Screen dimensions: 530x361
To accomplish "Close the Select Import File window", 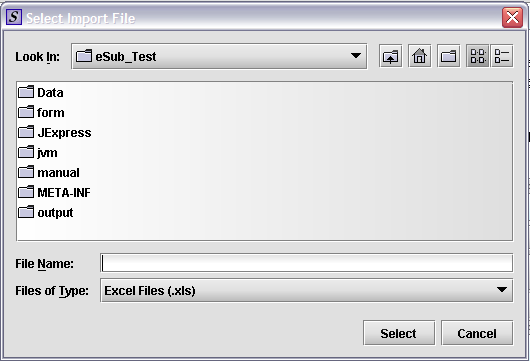I will [x=512, y=17].
